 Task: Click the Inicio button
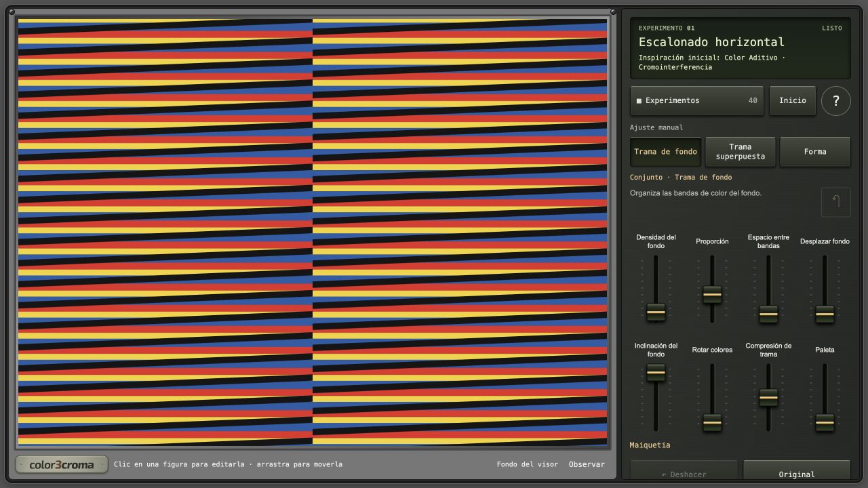(792, 101)
